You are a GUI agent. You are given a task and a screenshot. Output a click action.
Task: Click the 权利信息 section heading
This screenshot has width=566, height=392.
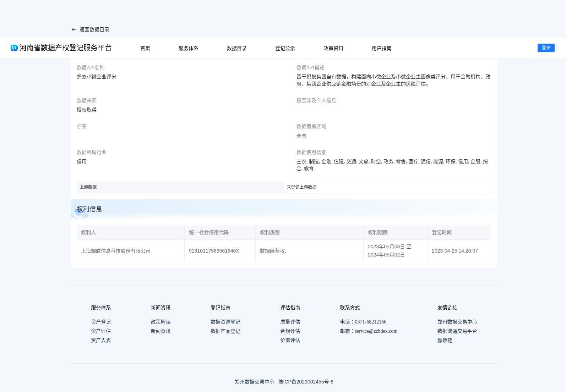(x=89, y=209)
